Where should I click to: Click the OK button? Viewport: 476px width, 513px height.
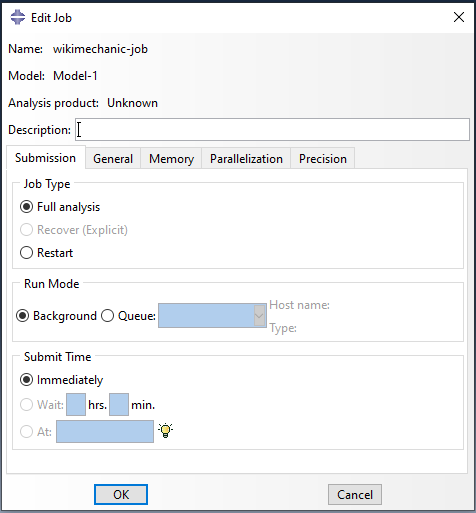[121, 494]
